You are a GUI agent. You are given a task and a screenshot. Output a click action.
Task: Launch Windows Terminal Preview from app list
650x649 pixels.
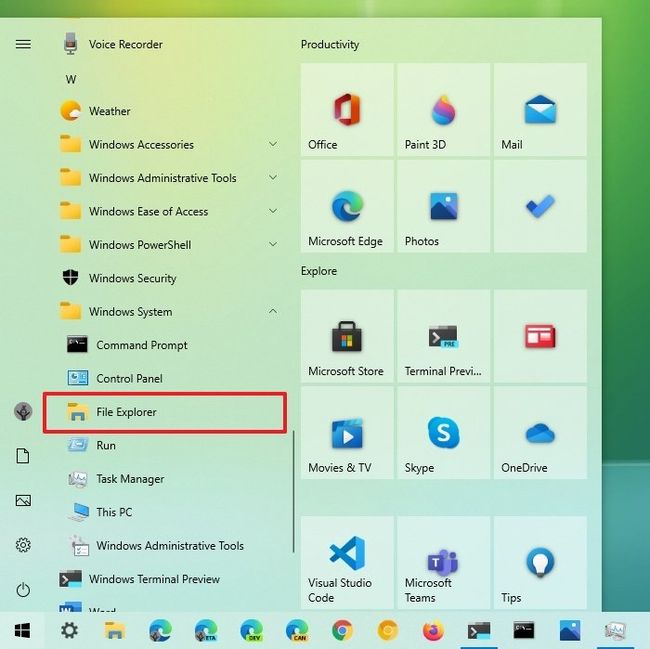coord(166,579)
